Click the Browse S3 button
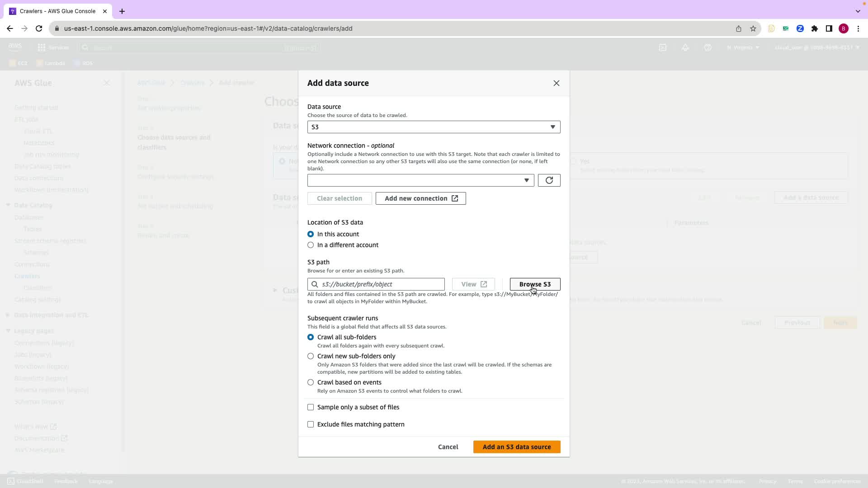 [x=535, y=284]
